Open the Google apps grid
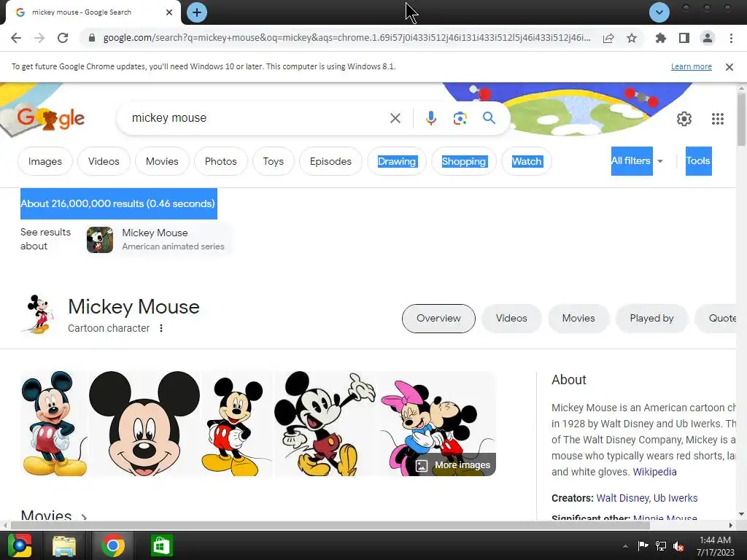The height and width of the screenshot is (560, 747). (718, 119)
